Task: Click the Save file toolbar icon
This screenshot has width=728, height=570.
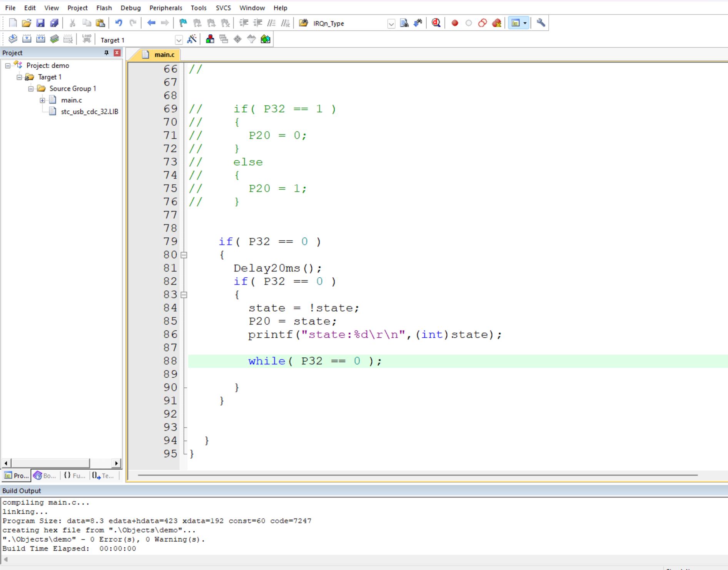Action: [40, 23]
